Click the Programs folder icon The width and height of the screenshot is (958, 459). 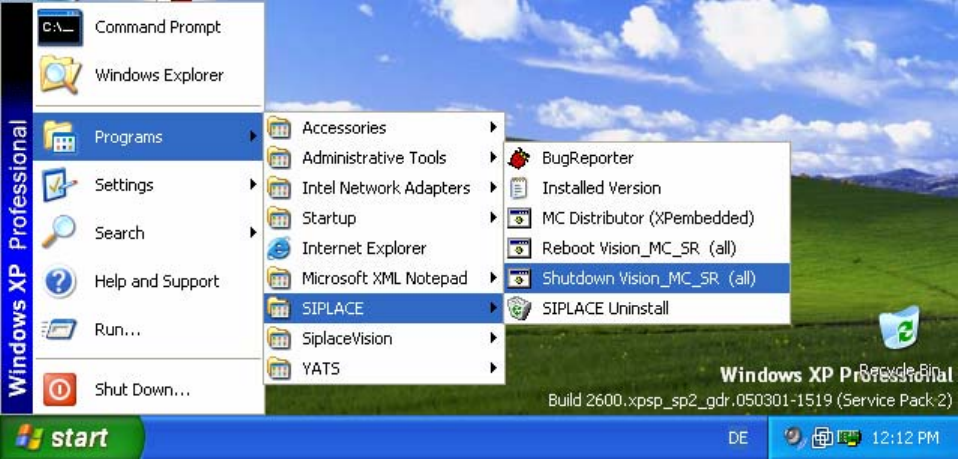[60, 137]
